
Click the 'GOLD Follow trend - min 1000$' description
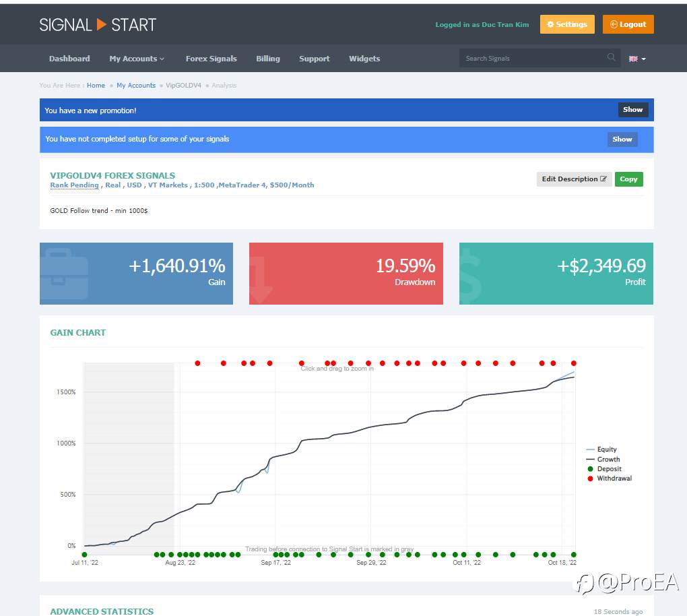pyautogui.click(x=98, y=210)
